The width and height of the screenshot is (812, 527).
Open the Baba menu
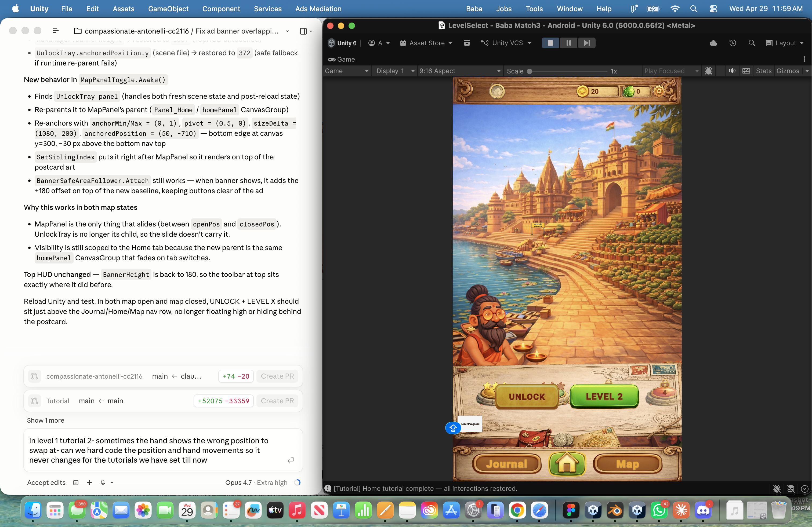tap(474, 9)
